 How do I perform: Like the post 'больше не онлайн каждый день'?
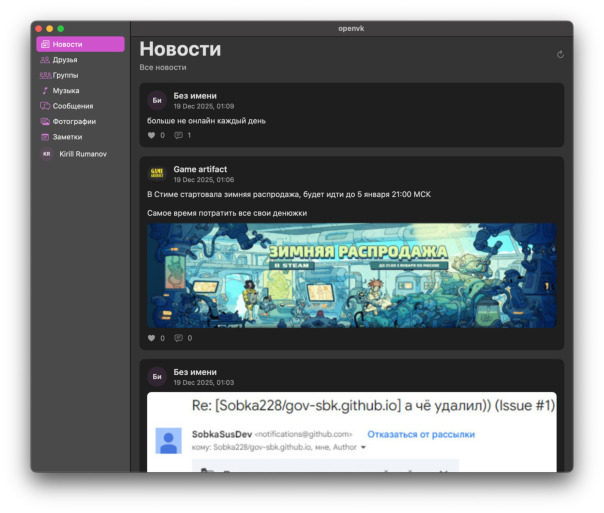[151, 135]
